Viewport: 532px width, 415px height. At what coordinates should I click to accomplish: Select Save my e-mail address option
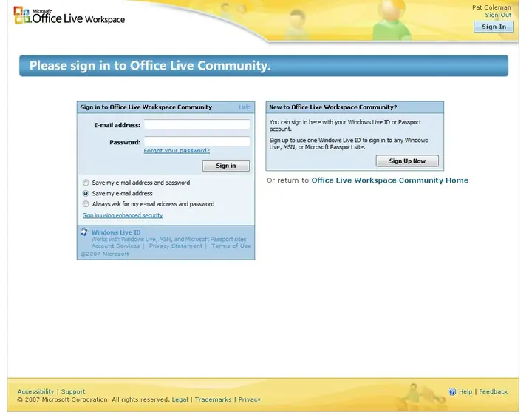coord(86,194)
